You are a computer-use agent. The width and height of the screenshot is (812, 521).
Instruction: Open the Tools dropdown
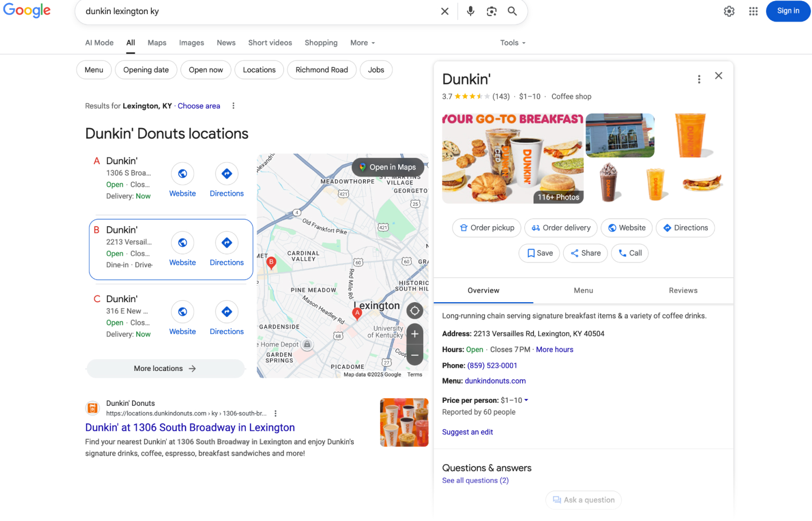(x=512, y=43)
